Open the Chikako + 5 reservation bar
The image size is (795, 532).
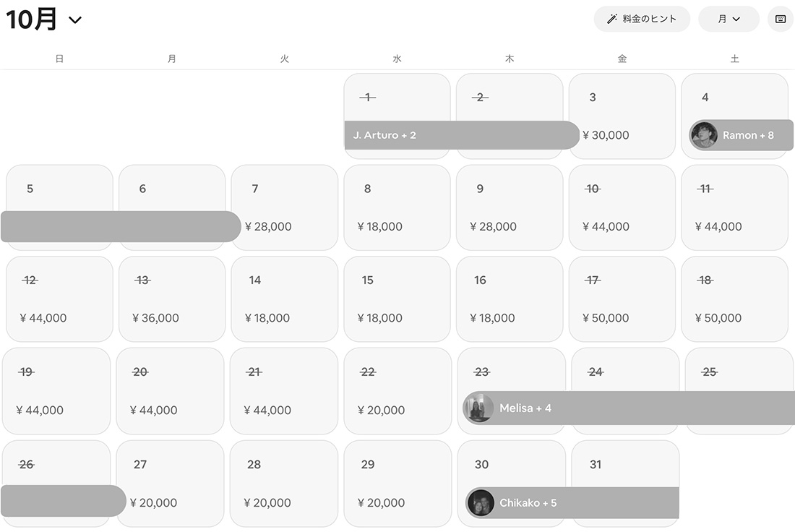pos(593,502)
